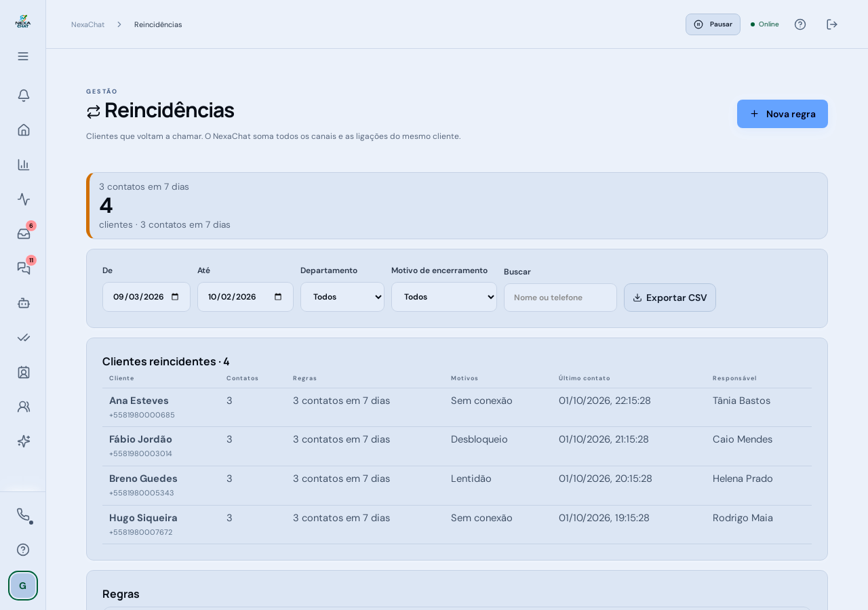Open the Departamento dropdown
Viewport: 868px width, 610px height.
pos(342,297)
